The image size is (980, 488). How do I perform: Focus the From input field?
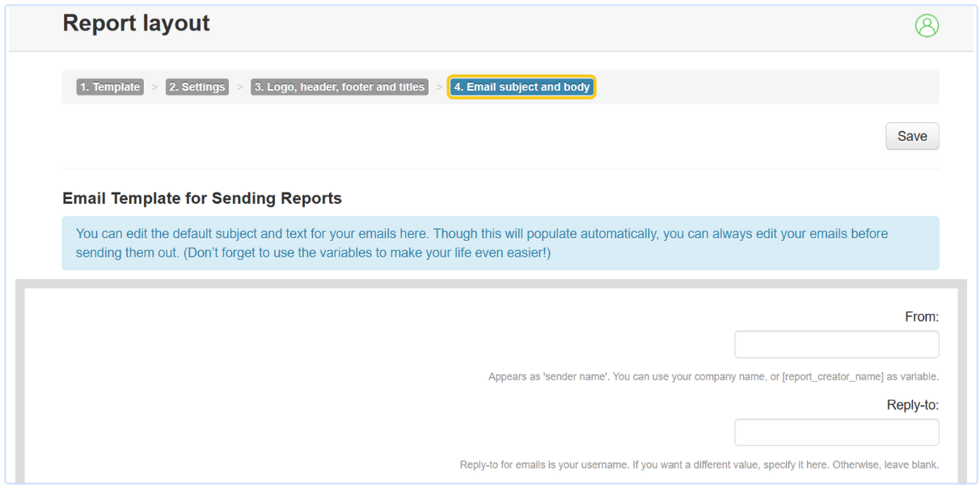(x=836, y=344)
